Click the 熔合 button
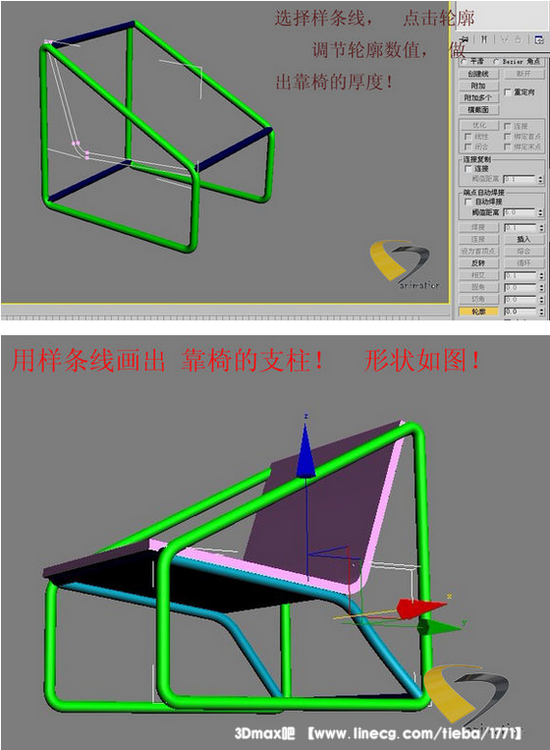Image resolution: width=550 pixels, height=750 pixels. tap(524, 251)
